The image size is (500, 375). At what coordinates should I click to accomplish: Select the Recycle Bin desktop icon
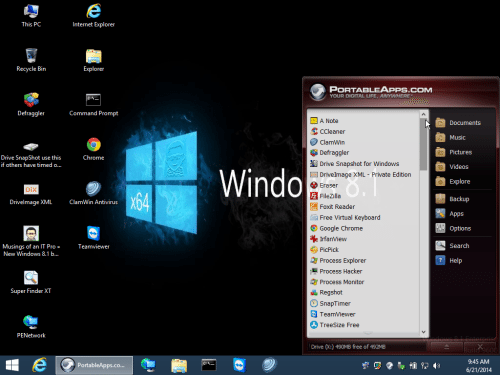coord(31,60)
